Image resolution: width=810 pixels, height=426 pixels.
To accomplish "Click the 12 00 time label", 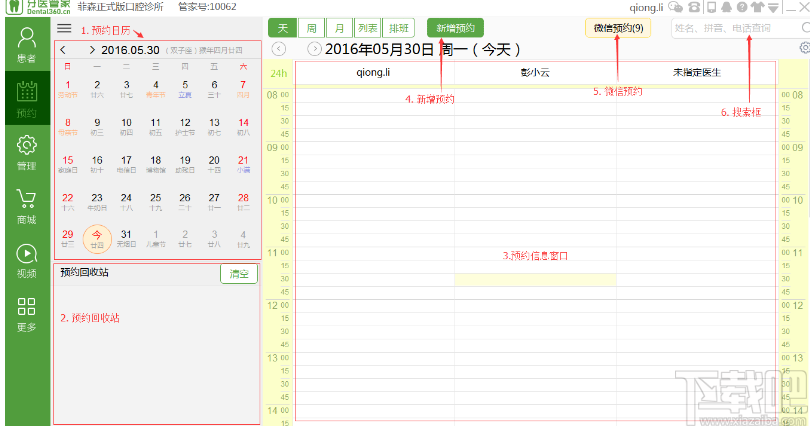I will (278, 305).
